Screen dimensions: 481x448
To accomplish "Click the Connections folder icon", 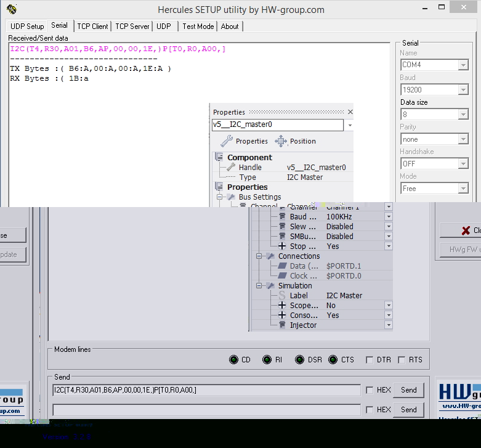I will pos(270,256).
